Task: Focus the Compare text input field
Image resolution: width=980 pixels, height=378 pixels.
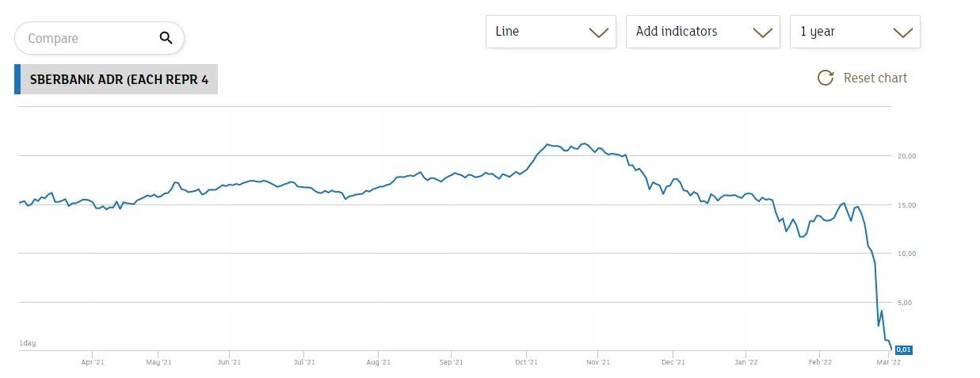Action: (87, 38)
